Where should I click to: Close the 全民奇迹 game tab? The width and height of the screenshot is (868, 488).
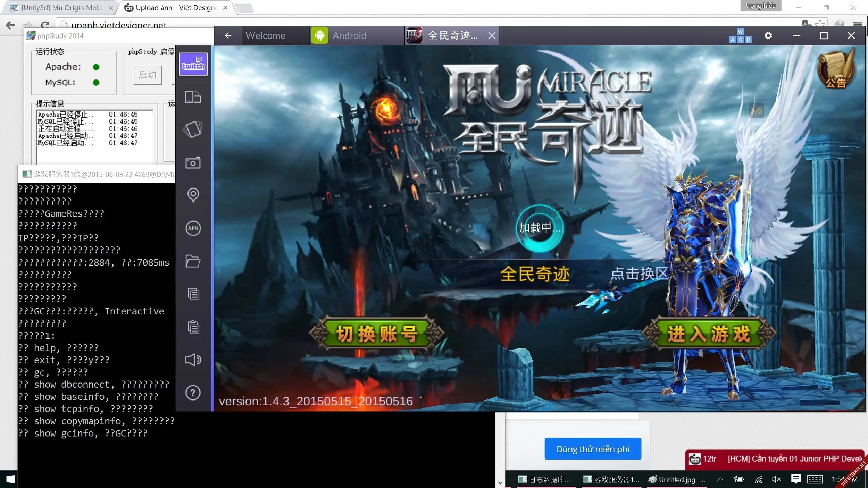click(492, 35)
